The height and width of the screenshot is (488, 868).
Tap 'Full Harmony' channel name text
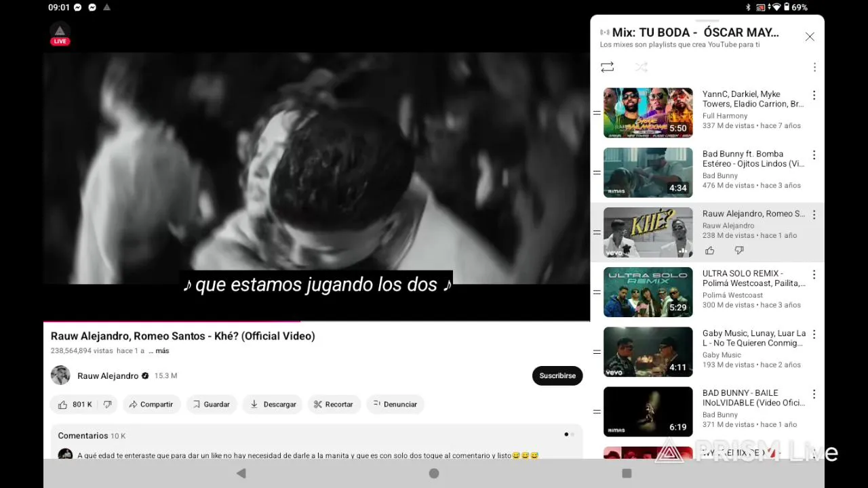pos(725,116)
